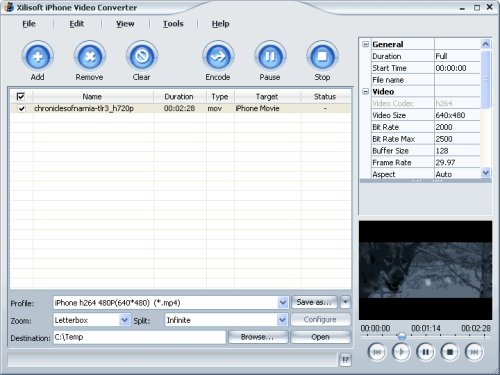Screen dimensions: 500x375
Task: Open the Zoom Letterbox dropdown
Action: point(124,320)
